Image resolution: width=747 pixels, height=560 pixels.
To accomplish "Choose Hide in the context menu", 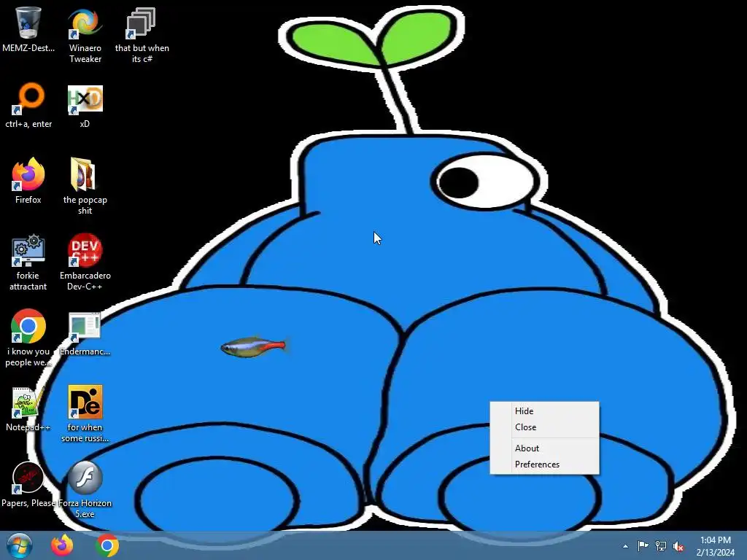I will click(544, 411).
